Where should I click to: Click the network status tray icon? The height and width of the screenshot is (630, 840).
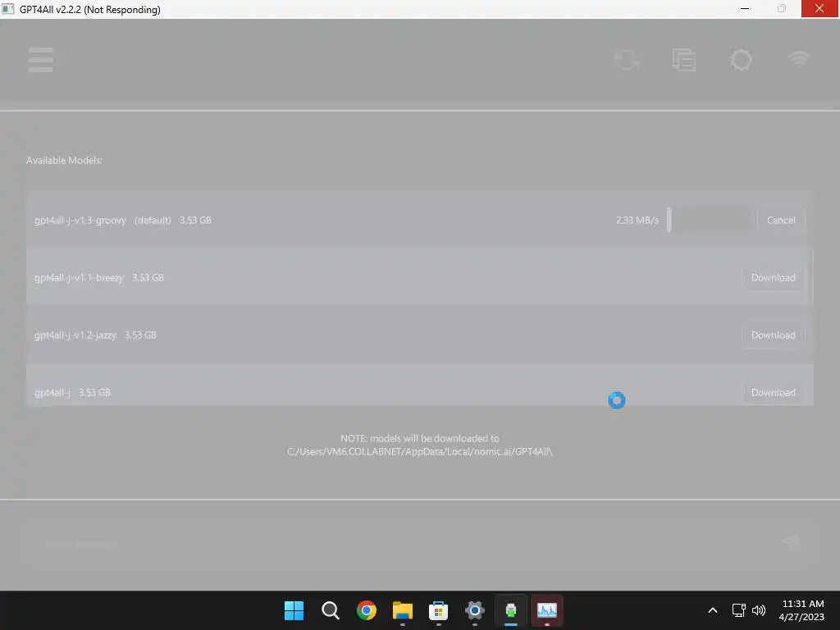pos(739,610)
